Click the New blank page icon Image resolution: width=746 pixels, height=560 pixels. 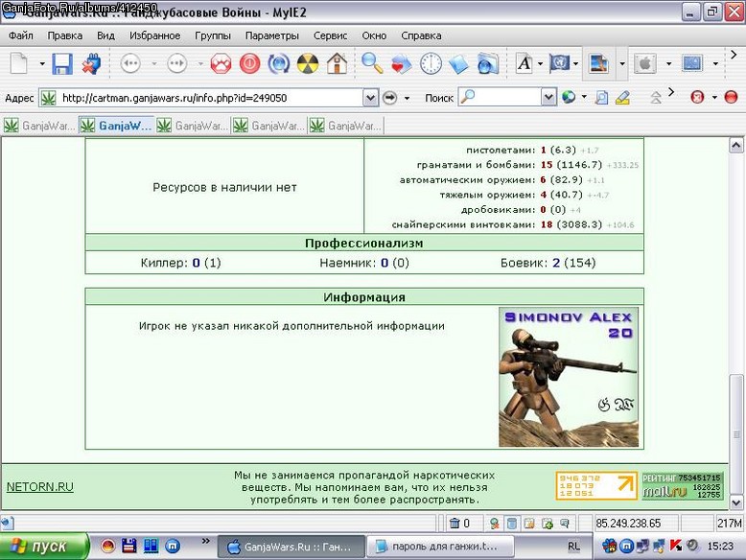(19, 63)
